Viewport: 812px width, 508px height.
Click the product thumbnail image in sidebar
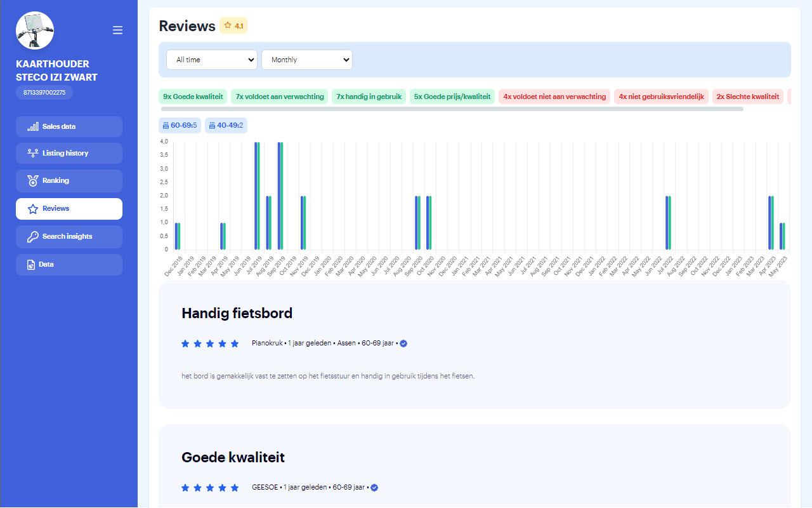[35, 30]
